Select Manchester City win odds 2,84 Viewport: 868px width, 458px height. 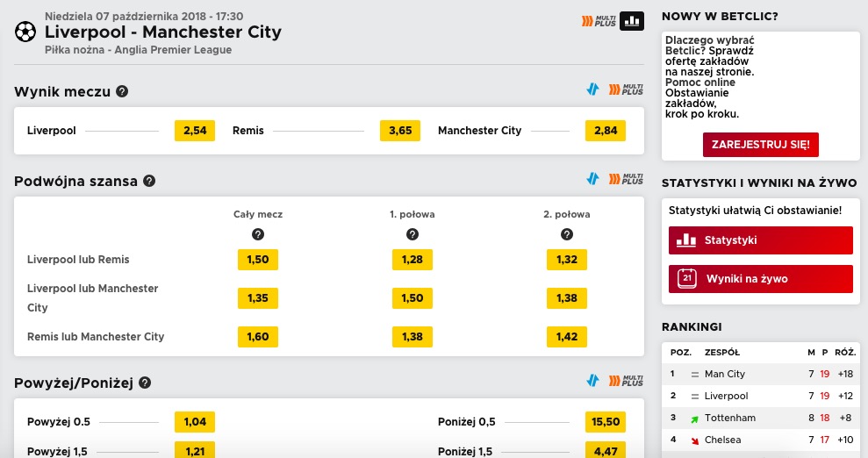606,131
